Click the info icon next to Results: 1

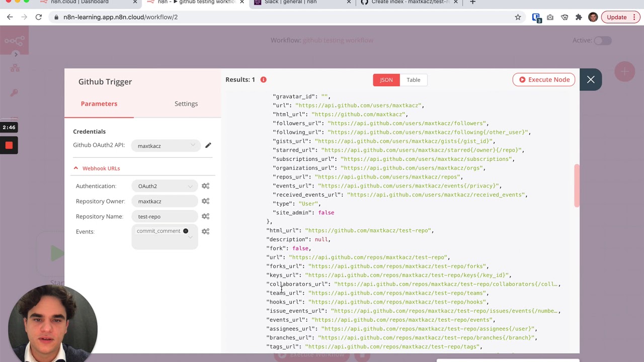point(263,79)
